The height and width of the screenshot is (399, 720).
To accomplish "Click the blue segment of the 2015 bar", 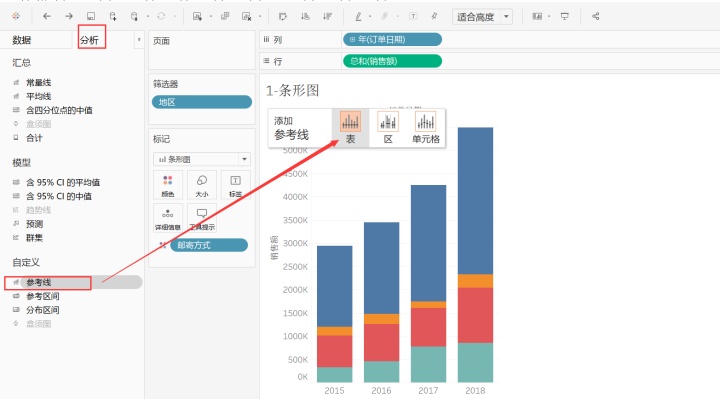I will point(335,286).
